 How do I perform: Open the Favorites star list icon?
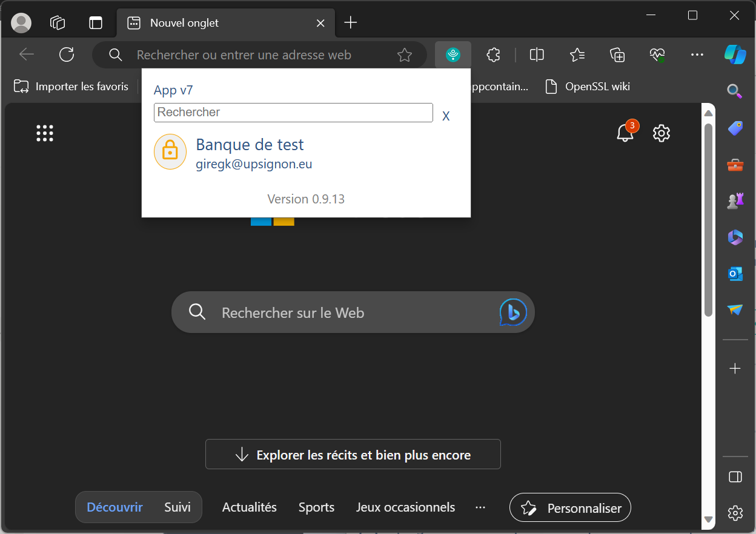(577, 55)
